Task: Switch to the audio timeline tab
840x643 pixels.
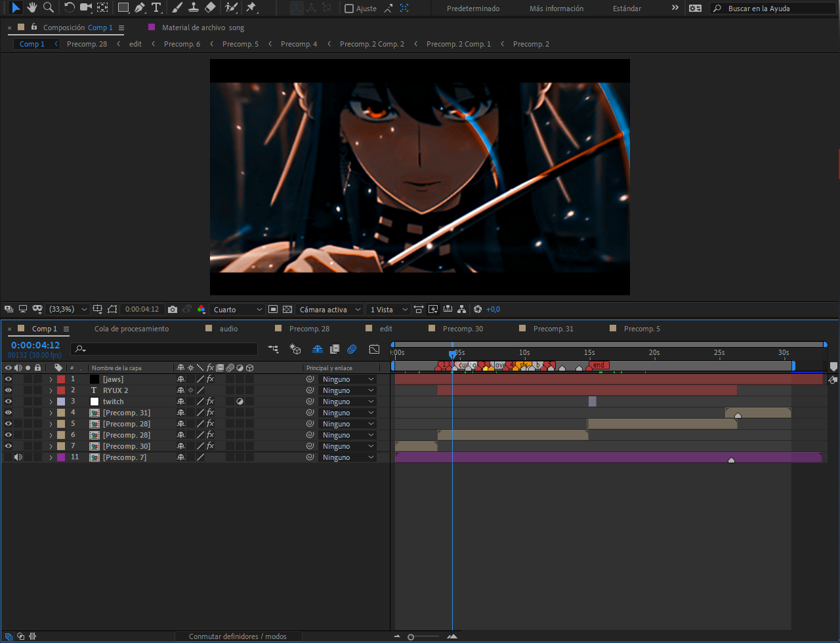Action: [229, 329]
